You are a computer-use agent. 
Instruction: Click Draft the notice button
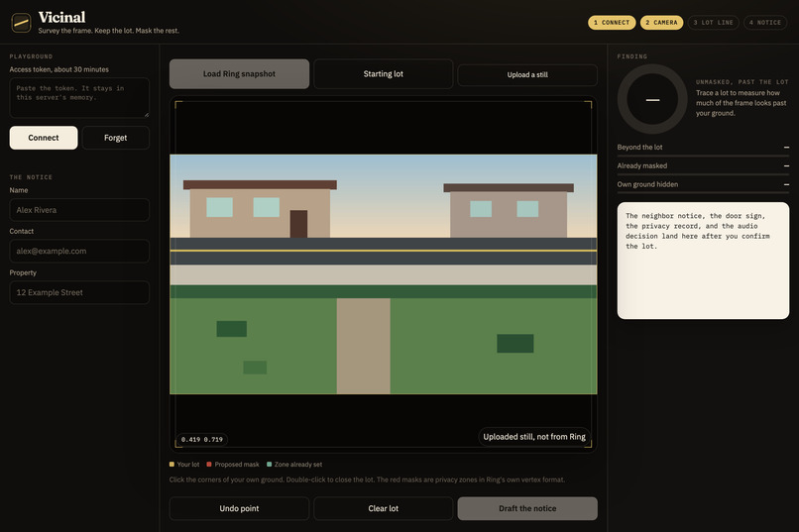click(x=527, y=508)
